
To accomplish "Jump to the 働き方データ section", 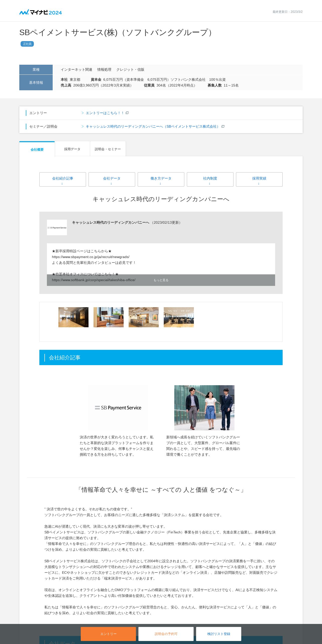I will pyautogui.click(x=161, y=179).
